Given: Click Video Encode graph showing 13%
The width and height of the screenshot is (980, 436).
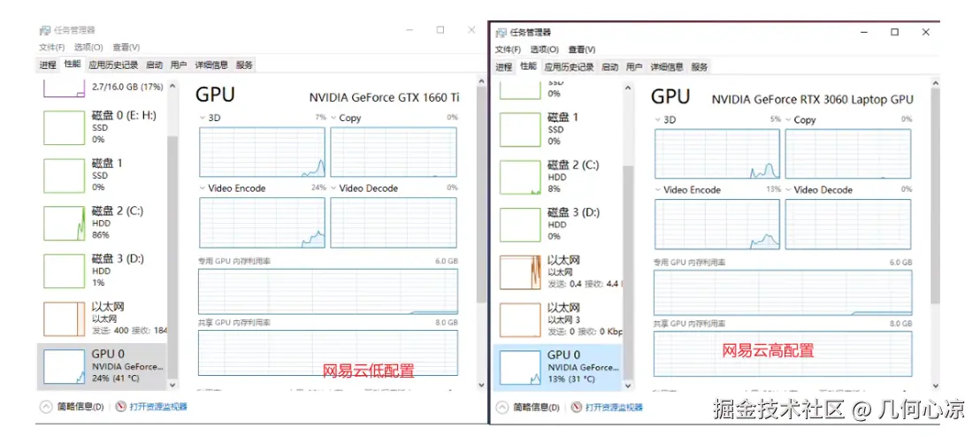Looking at the screenshot, I should click(717, 225).
